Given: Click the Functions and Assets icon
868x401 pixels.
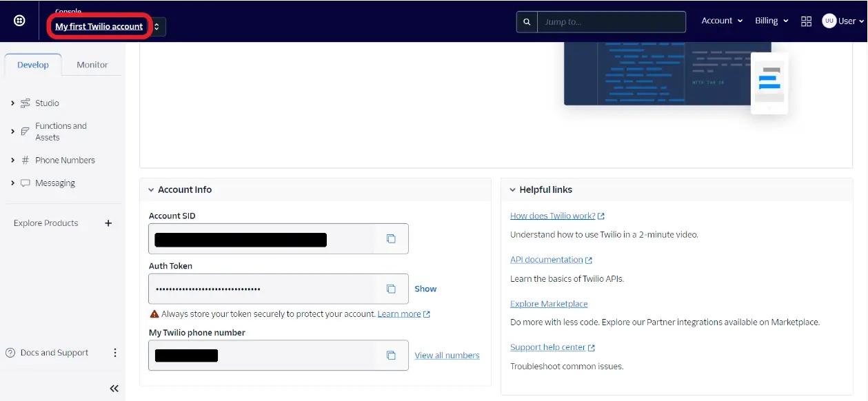Looking at the screenshot, I should [x=26, y=132].
